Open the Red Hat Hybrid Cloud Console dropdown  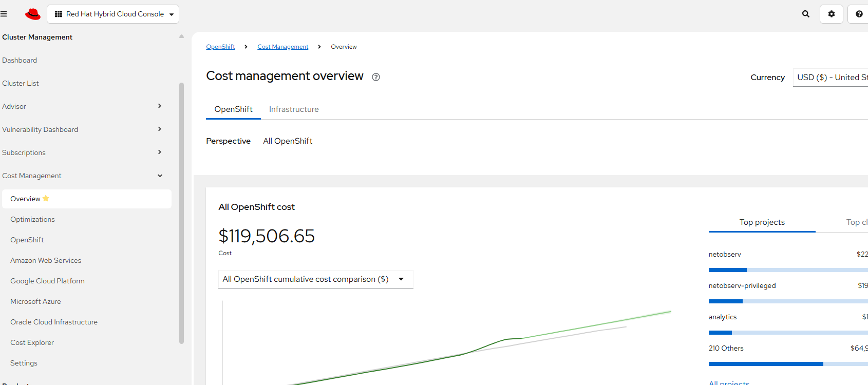[x=113, y=14]
